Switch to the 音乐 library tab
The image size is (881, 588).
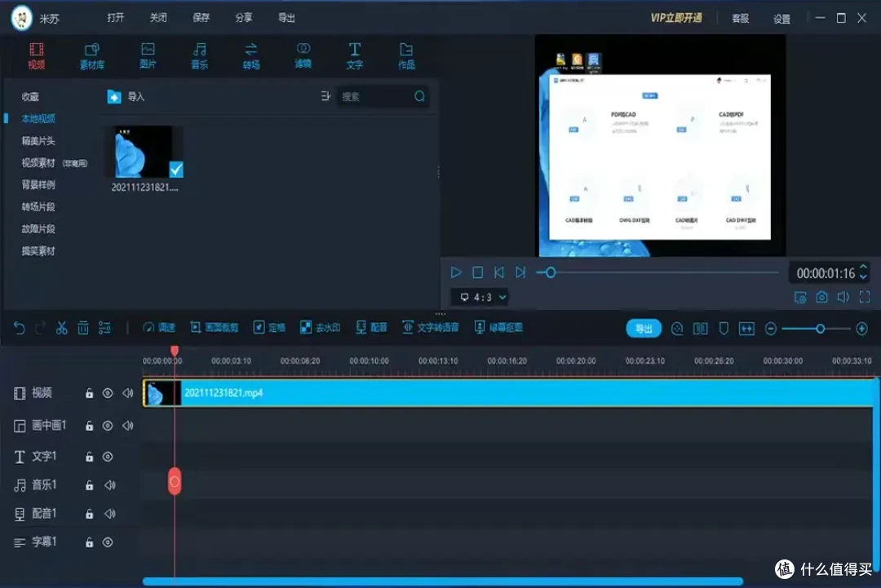(199, 55)
